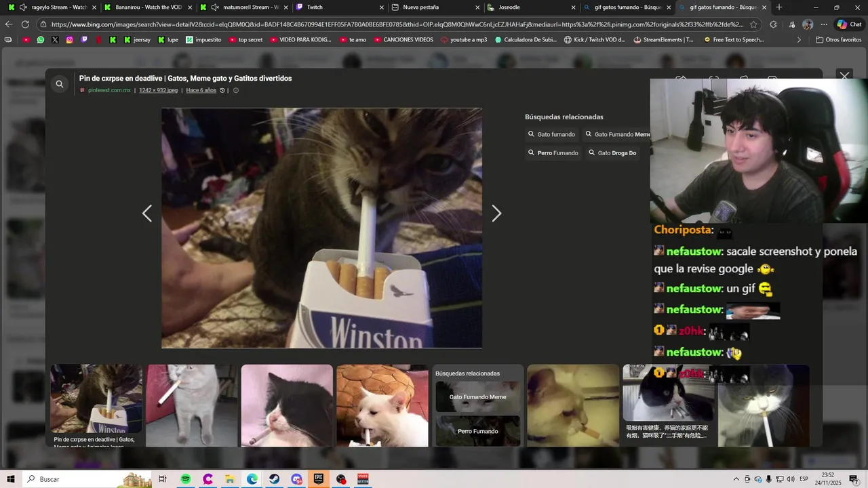The image size is (868, 488).
Task: Open black and white cat smoking thumbnail
Action: click(x=287, y=405)
